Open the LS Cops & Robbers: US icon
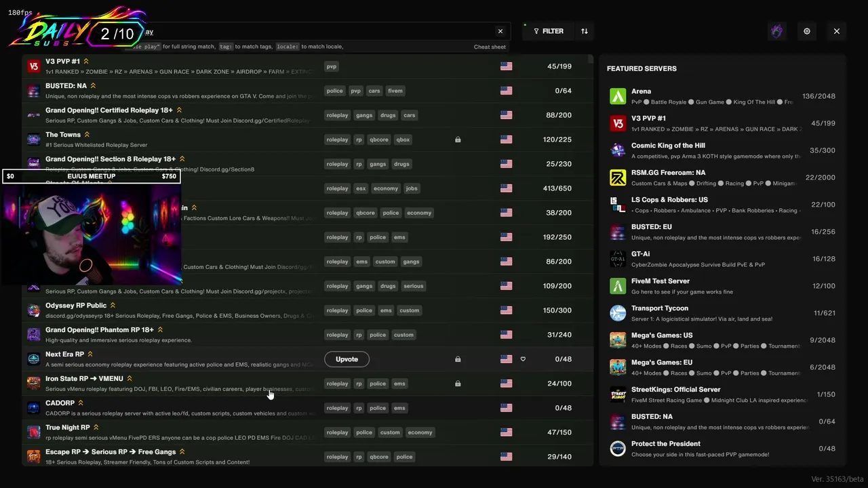868x488 pixels. coord(618,205)
